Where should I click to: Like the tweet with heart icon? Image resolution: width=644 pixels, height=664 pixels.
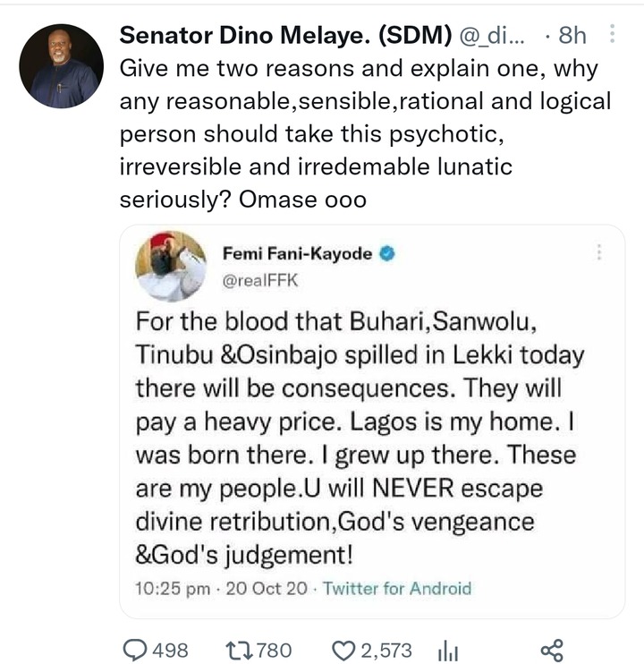343,651
